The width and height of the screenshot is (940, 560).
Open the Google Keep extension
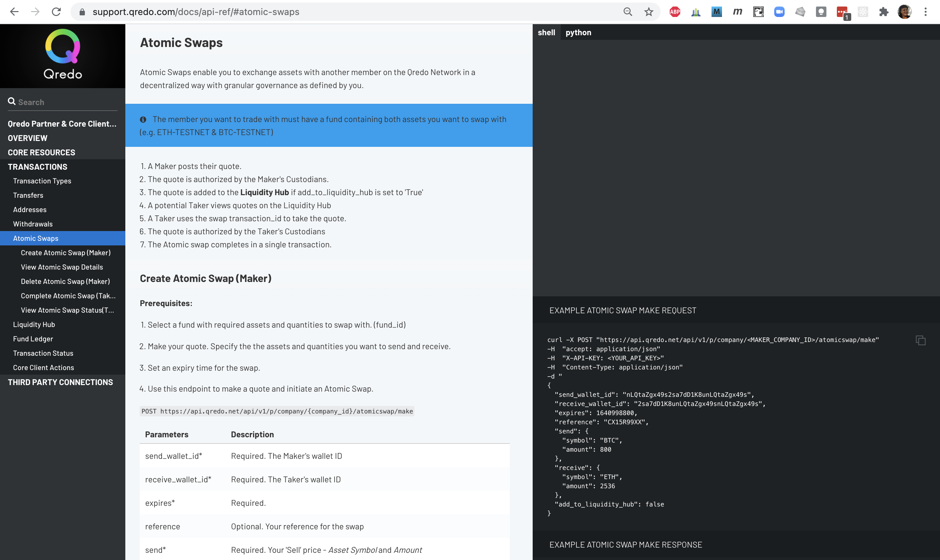tap(822, 12)
